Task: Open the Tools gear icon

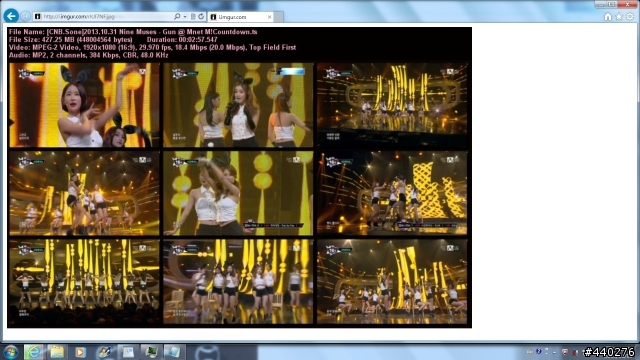Action: pos(630,16)
